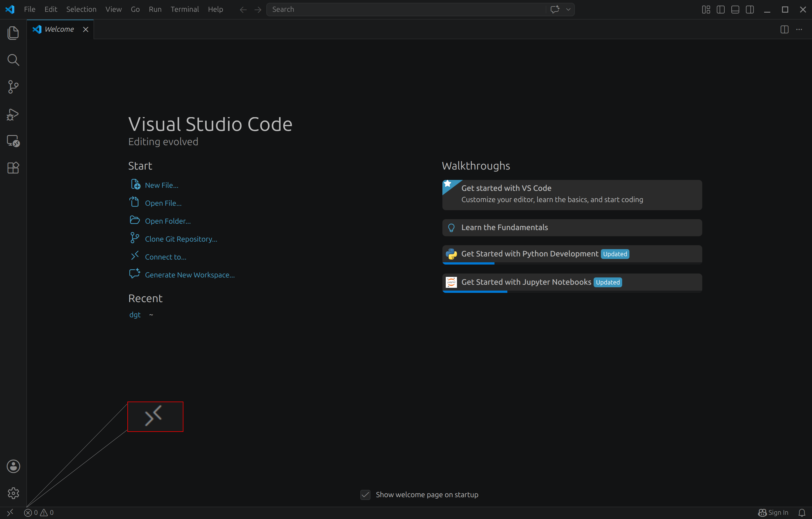This screenshot has height=519, width=812.
Task: Open the chat icon in title bar
Action: (x=555, y=10)
